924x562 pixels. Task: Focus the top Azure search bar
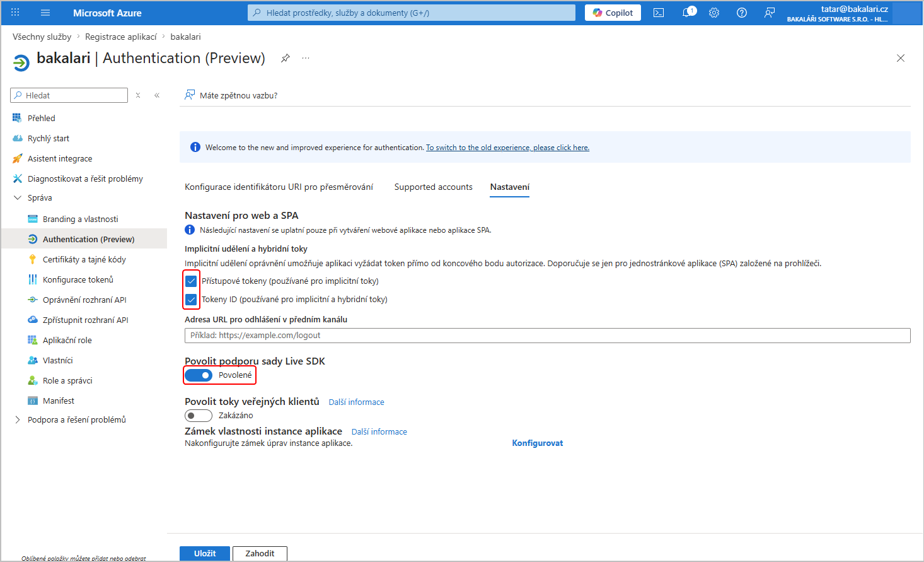412,13
